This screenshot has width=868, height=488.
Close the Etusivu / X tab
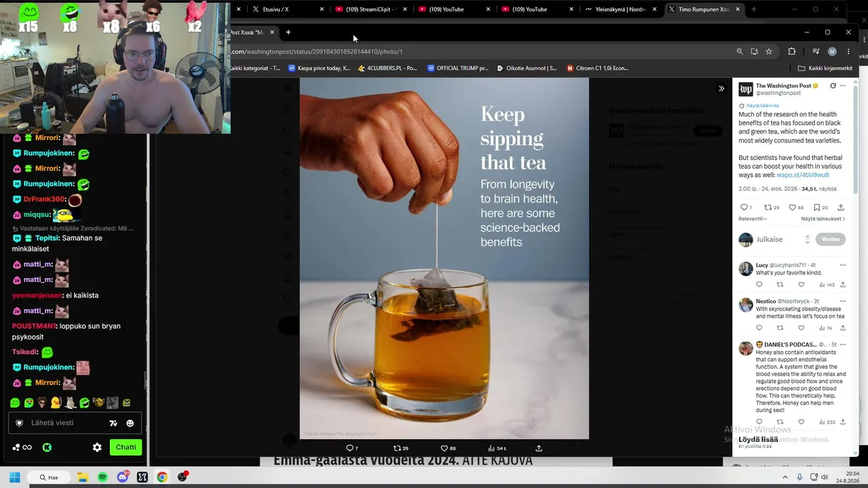(x=321, y=9)
